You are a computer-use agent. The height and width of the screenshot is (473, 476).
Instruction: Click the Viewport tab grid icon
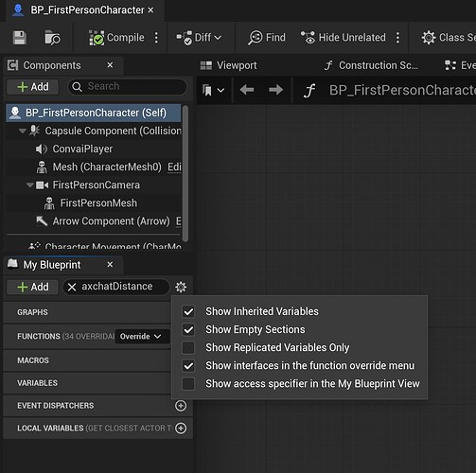206,65
